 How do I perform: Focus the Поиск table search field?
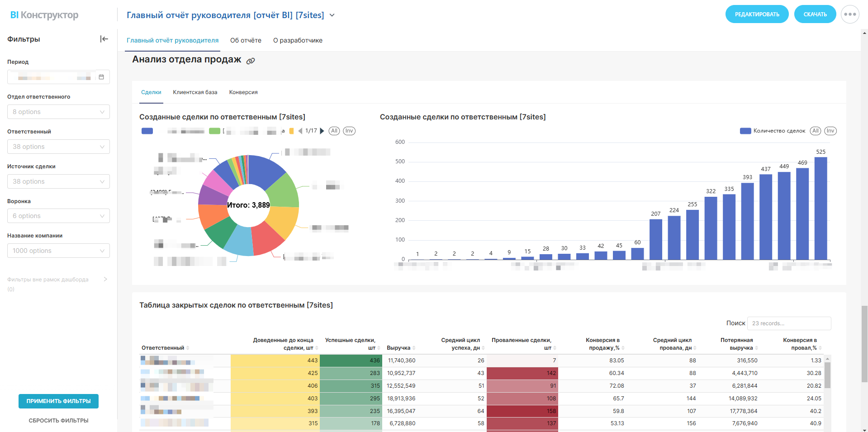pos(789,323)
